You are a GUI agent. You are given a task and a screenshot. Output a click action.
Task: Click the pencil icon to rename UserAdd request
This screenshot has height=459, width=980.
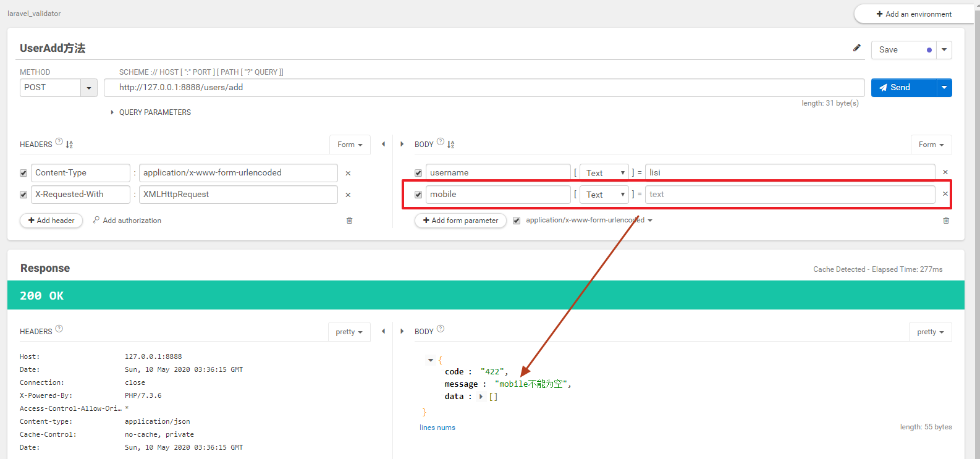pyautogui.click(x=857, y=48)
